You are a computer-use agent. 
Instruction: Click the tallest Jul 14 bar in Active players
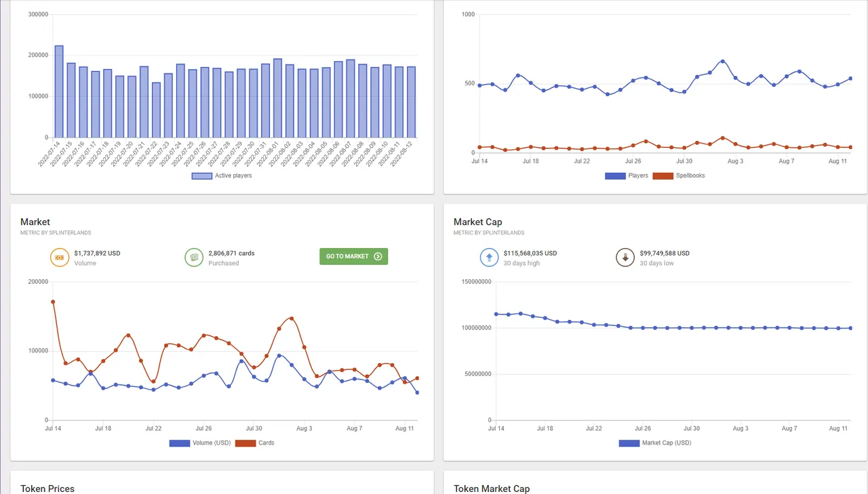point(59,91)
